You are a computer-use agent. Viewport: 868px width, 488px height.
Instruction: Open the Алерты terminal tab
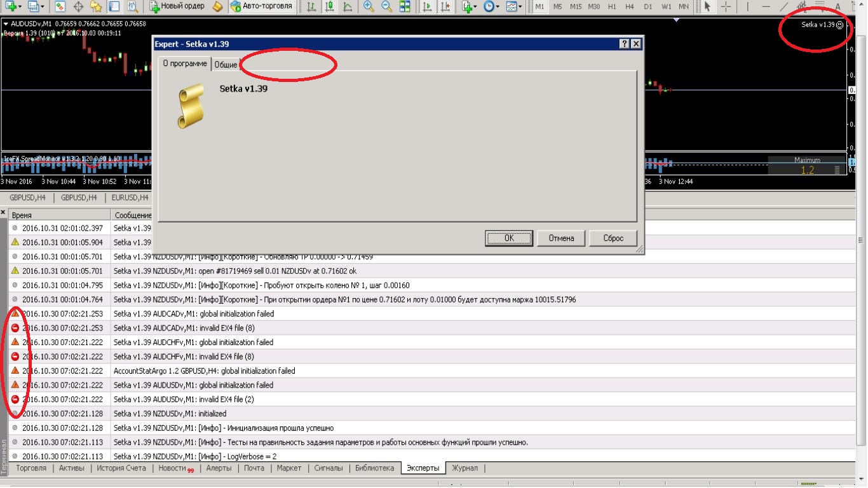point(219,468)
